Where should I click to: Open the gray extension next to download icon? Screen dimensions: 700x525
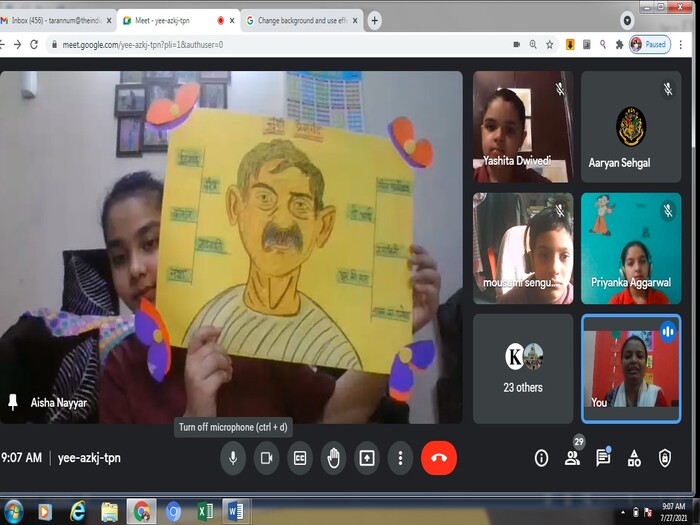click(x=587, y=45)
